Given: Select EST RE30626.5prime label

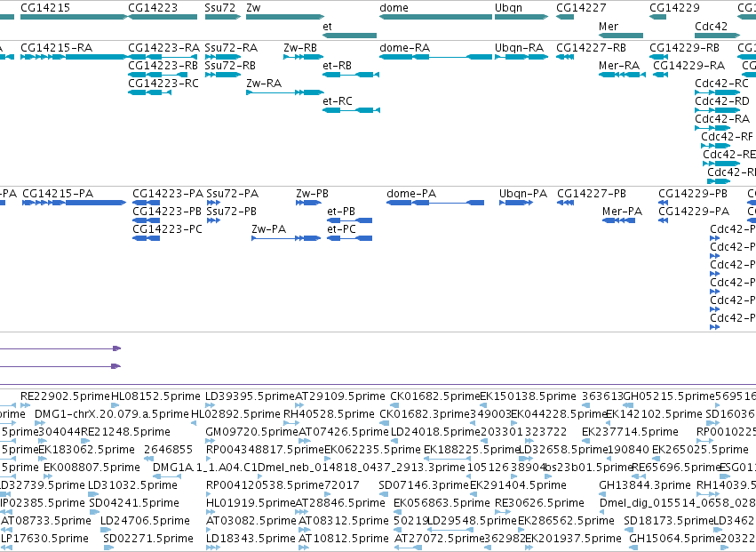Looking at the screenshot, I should click(539, 503).
